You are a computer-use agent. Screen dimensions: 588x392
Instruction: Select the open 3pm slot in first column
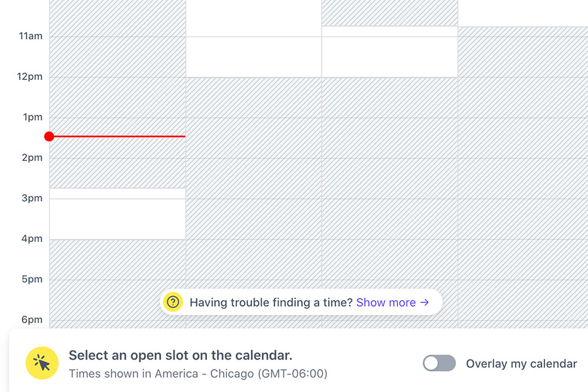pyautogui.click(x=118, y=218)
